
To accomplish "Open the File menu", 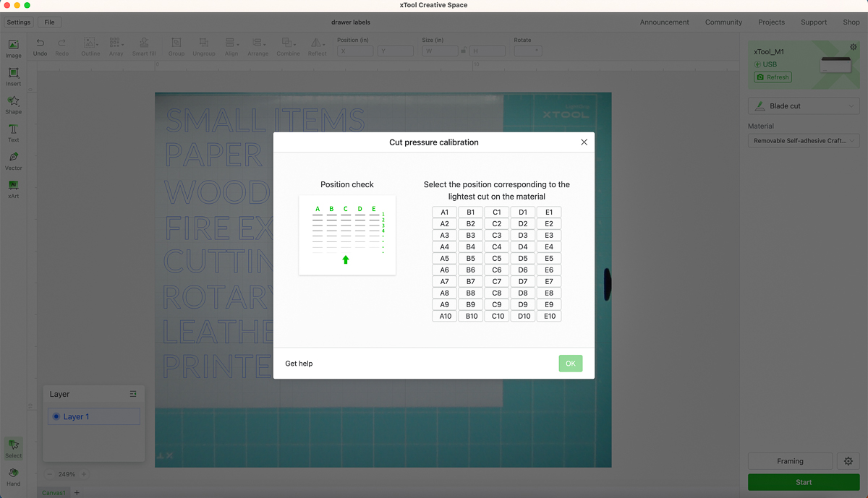I will click(x=49, y=22).
